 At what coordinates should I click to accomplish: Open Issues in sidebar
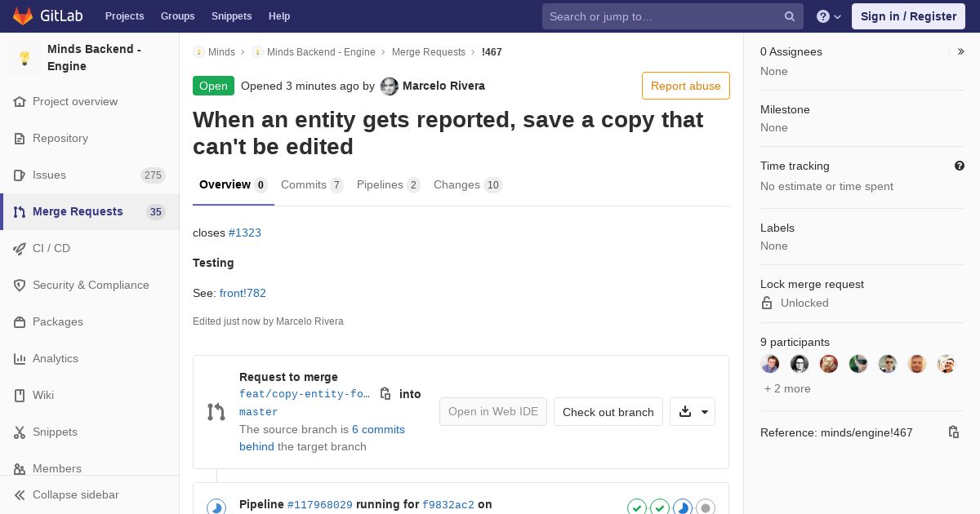49,175
